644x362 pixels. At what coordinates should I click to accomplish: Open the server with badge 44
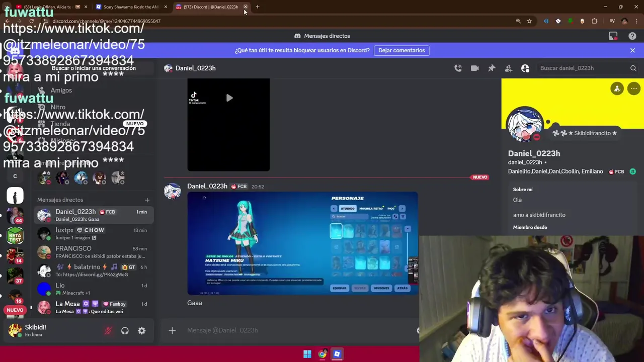(15, 216)
